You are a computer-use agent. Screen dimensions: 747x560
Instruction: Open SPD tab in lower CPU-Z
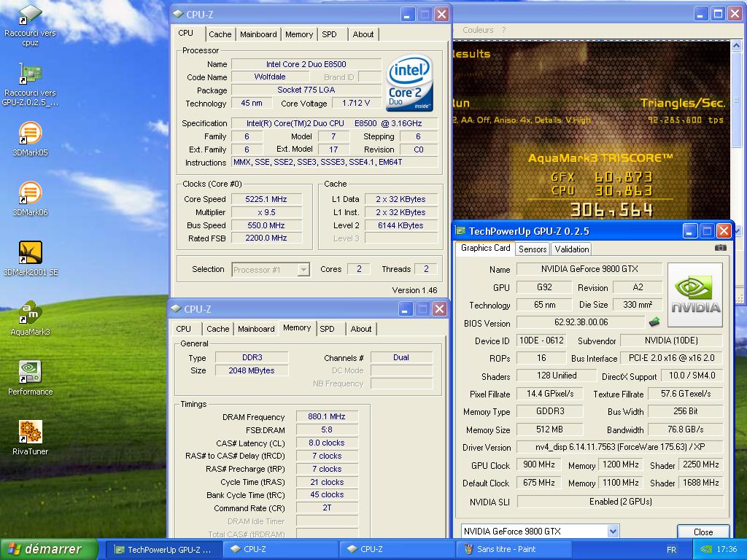[327, 329]
